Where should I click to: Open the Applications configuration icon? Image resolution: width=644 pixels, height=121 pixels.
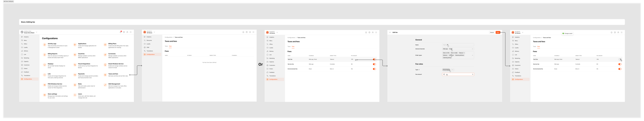click(75, 45)
